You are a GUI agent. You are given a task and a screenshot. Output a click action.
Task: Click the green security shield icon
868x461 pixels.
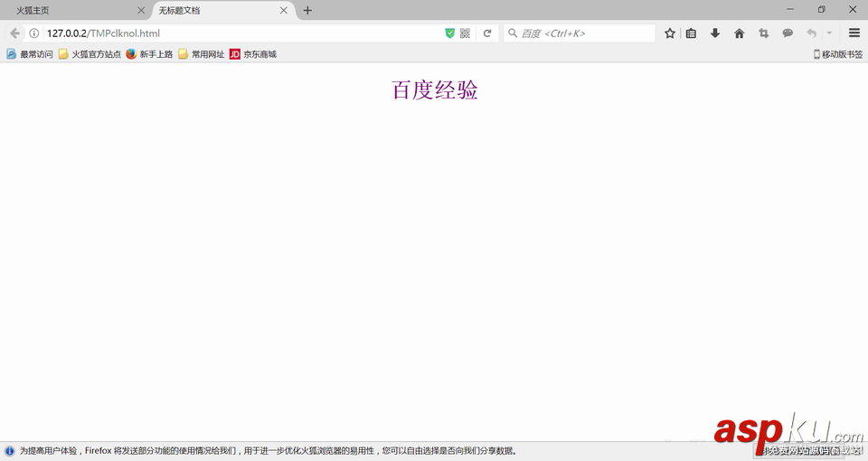pyautogui.click(x=449, y=33)
